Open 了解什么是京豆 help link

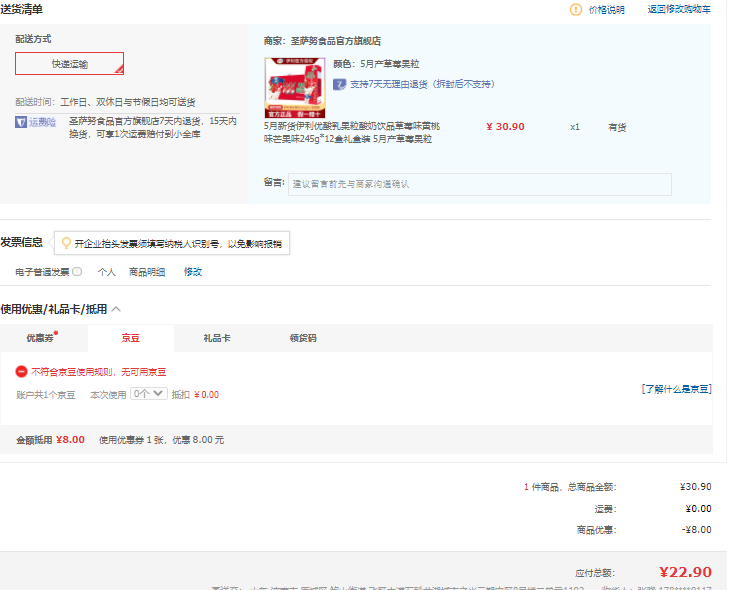pyautogui.click(x=676, y=389)
